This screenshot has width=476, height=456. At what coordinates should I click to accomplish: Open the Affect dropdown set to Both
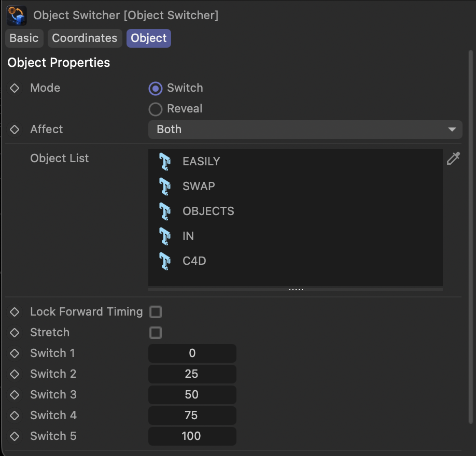[x=305, y=130]
